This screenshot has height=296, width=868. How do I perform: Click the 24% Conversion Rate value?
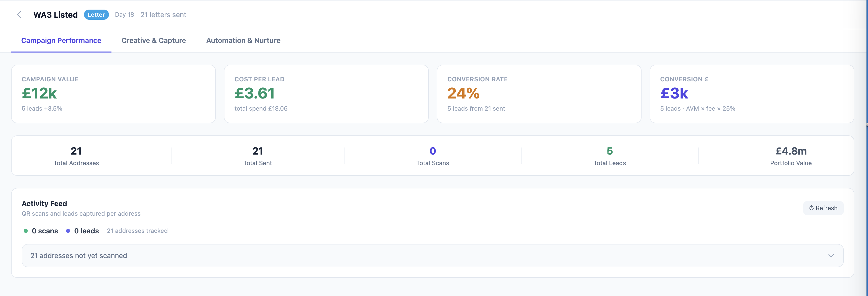(x=463, y=93)
